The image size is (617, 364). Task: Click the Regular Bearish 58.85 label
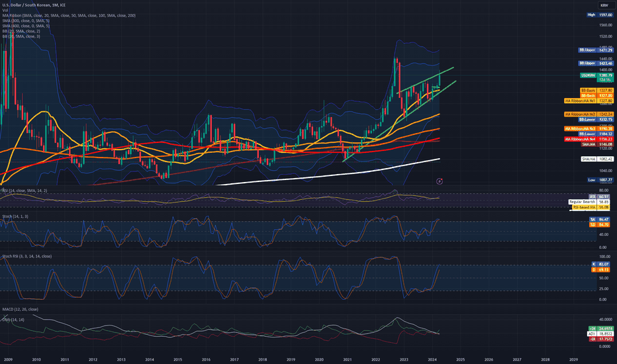coord(589,201)
